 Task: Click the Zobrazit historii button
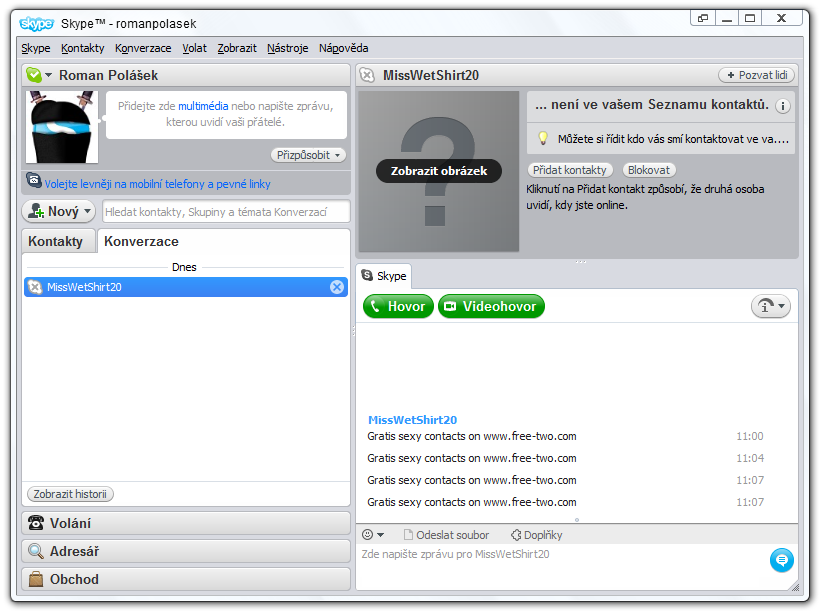coord(70,494)
